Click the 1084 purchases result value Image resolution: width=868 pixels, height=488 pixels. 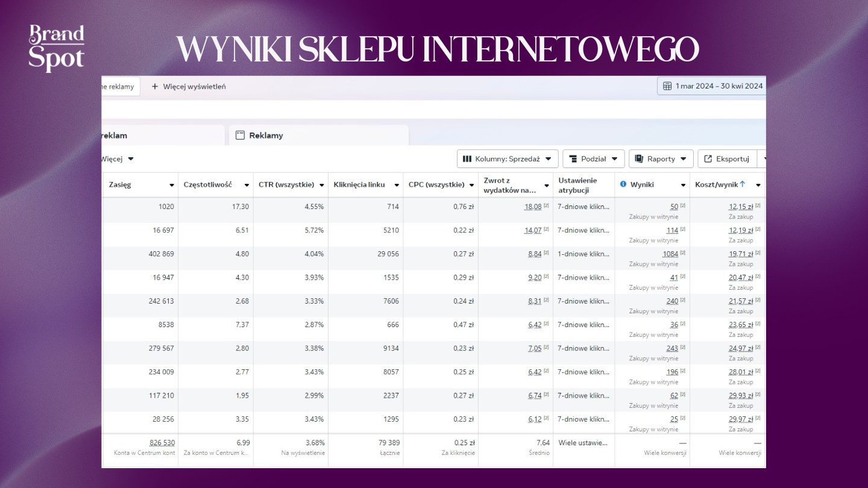coord(670,254)
